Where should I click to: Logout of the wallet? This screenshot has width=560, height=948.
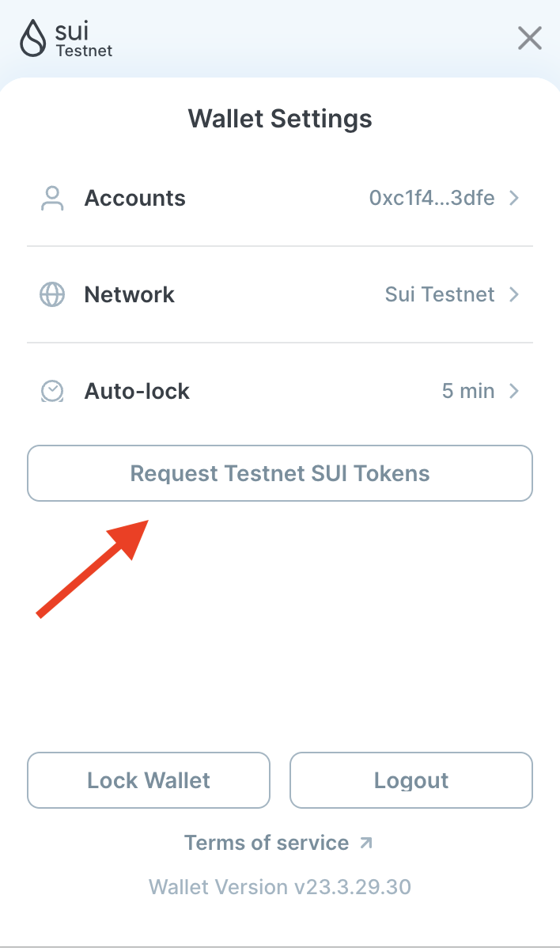coord(411,780)
